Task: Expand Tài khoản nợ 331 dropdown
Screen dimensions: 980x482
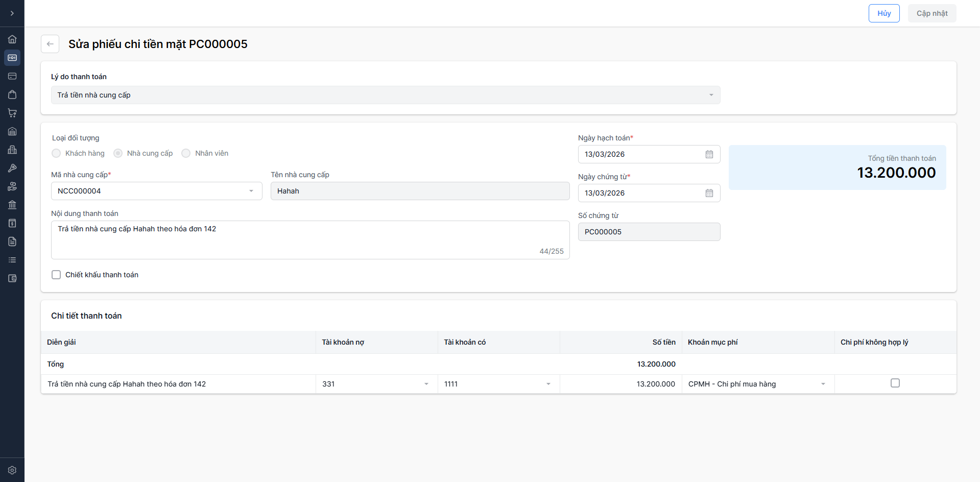Action: tap(376, 384)
